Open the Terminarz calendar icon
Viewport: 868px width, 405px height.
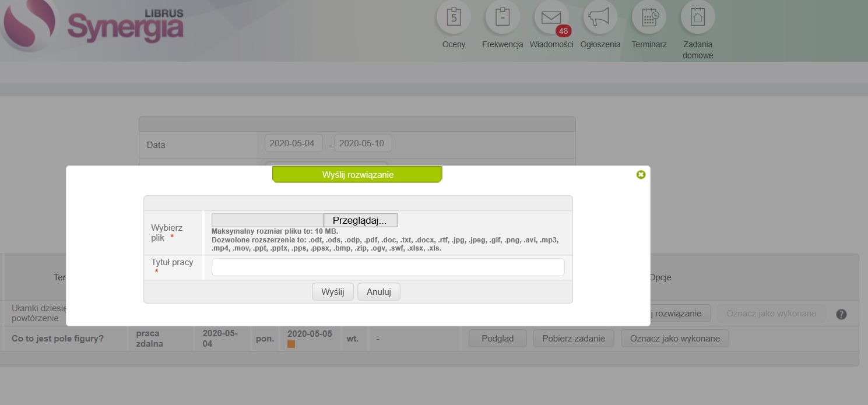649,18
